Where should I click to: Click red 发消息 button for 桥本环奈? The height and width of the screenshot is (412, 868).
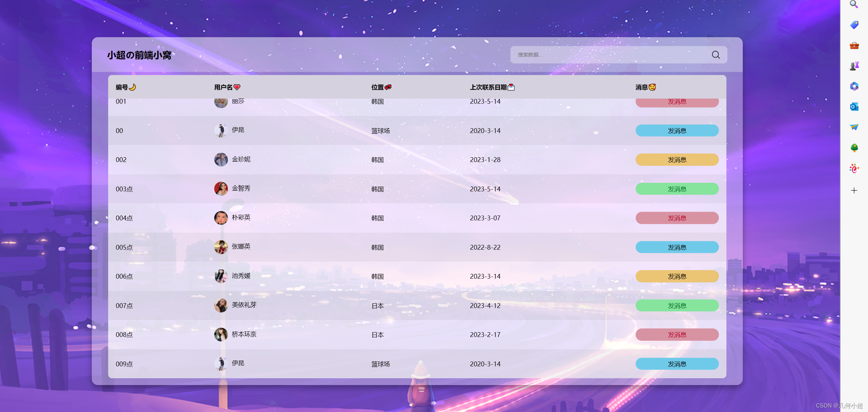pyautogui.click(x=677, y=335)
